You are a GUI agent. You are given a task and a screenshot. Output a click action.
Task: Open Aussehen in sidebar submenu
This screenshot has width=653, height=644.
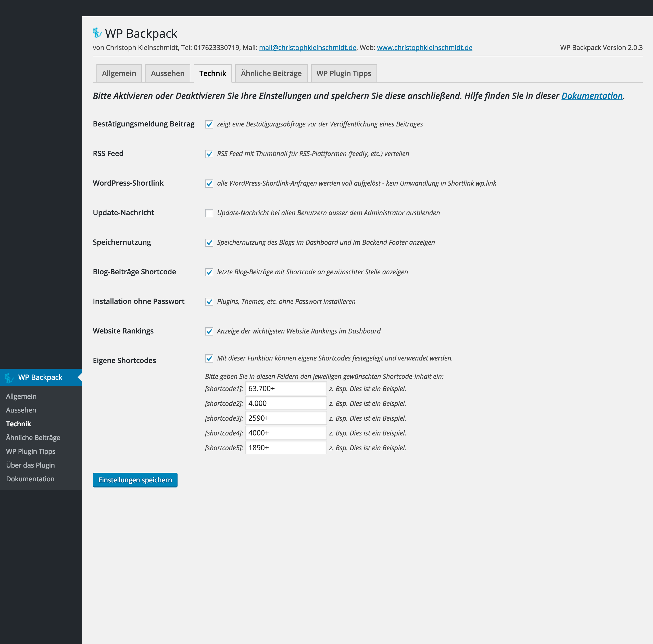(x=21, y=410)
